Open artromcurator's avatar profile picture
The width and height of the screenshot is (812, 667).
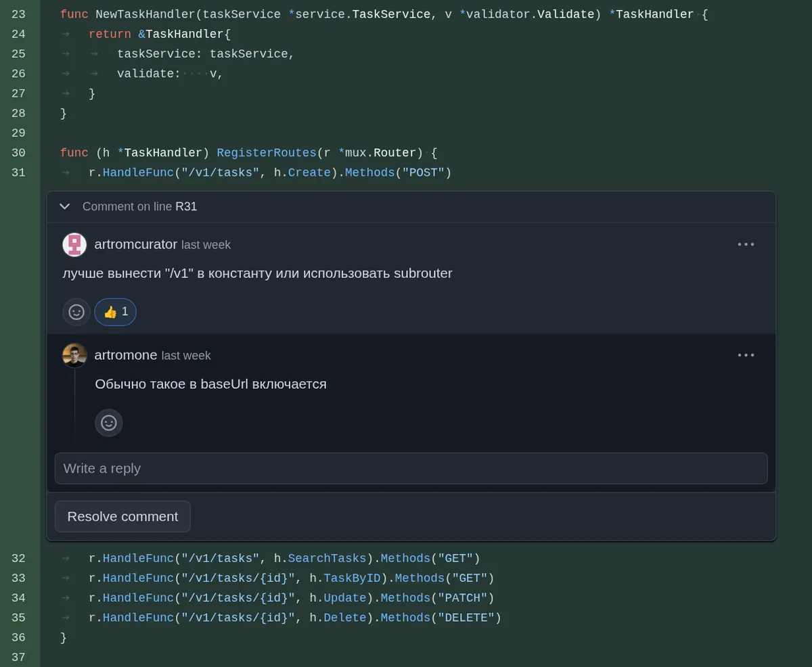pyautogui.click(x=74, y=244)
